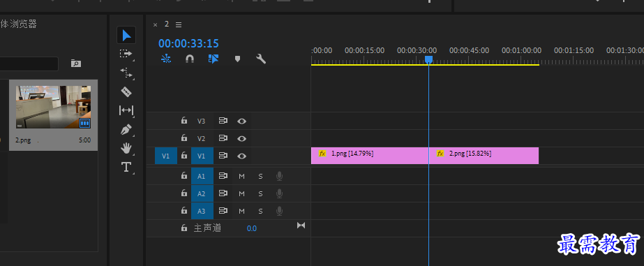Toggle sync lock on V1
Viewport: 644px width, 266px height.
click(223, 156)
